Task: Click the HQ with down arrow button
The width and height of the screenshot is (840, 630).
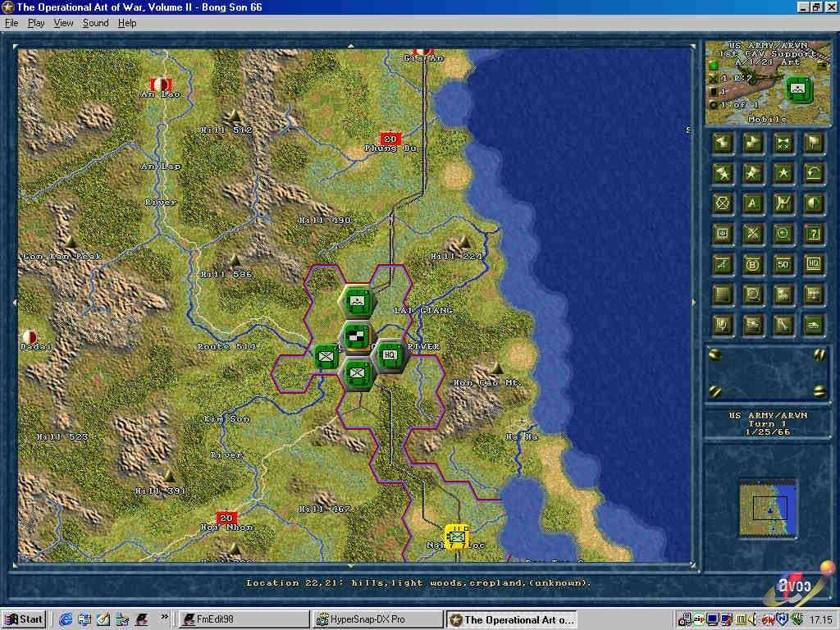Action: pos(722,325)
